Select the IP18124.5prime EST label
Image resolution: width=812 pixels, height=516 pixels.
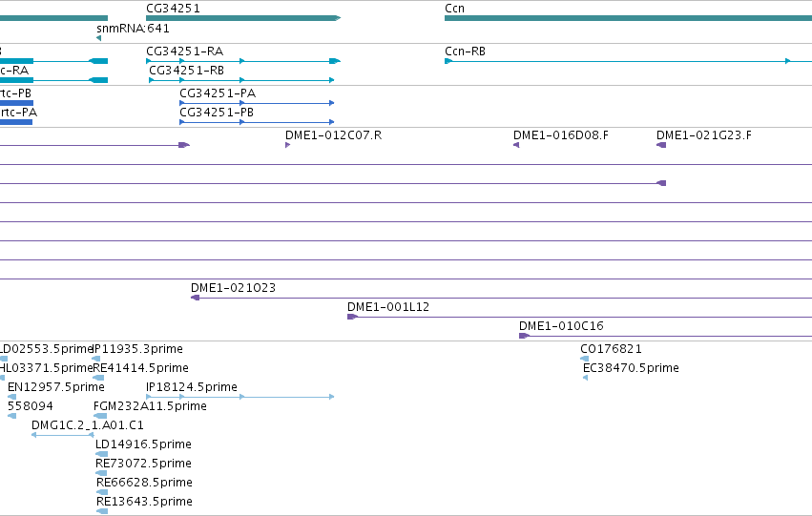click(x=192, y=387)
